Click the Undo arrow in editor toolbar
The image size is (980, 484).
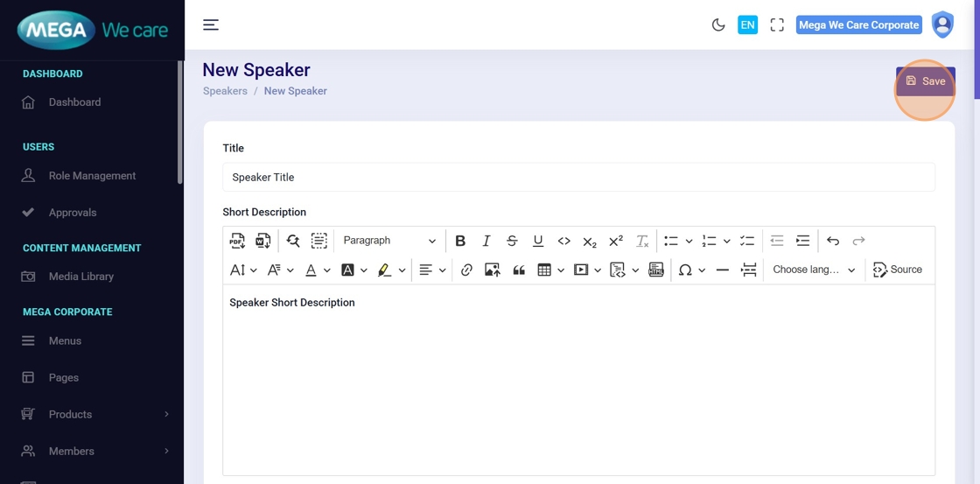833,241
